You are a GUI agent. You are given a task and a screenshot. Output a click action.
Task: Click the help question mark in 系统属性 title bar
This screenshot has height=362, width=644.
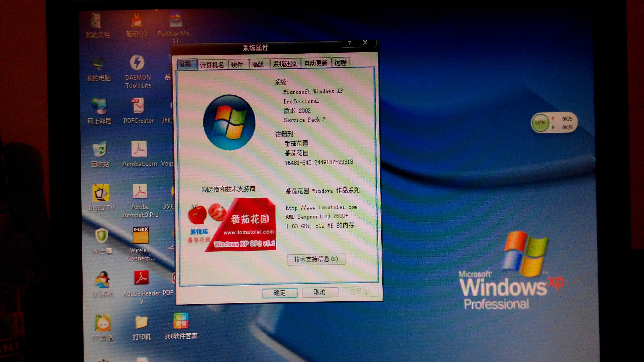pos(349,43)
